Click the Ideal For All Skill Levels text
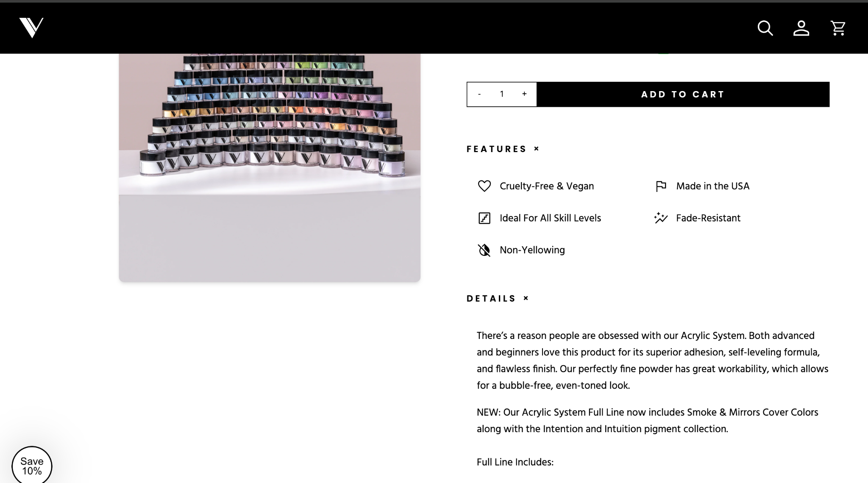The height and width of the screenshot is (483, 868). [x=550, y=218]
